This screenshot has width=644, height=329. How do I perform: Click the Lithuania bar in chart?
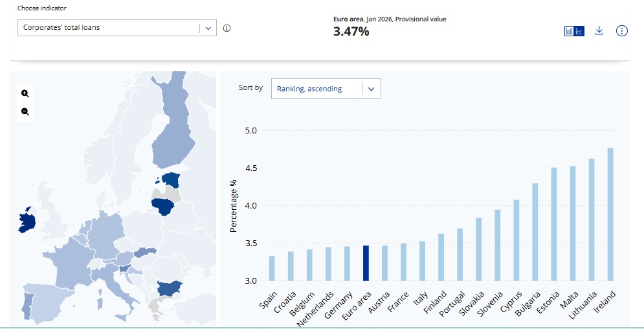click(592, 220)
